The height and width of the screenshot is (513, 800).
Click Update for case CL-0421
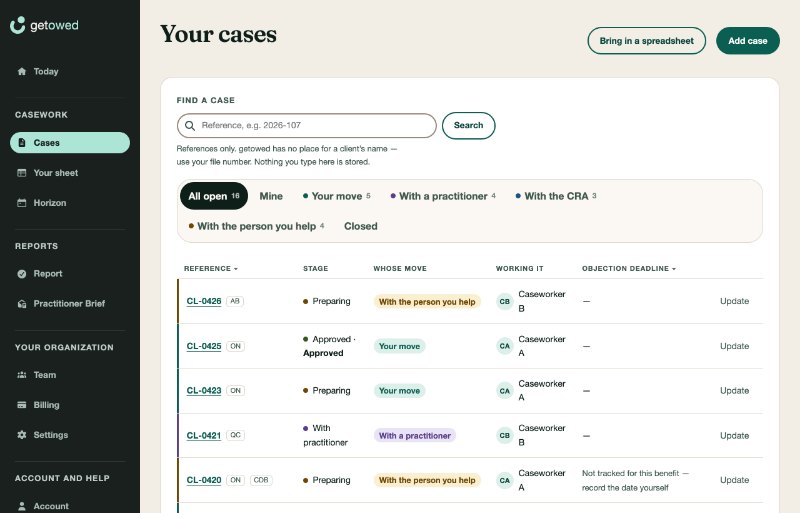[x=734, y=435]
